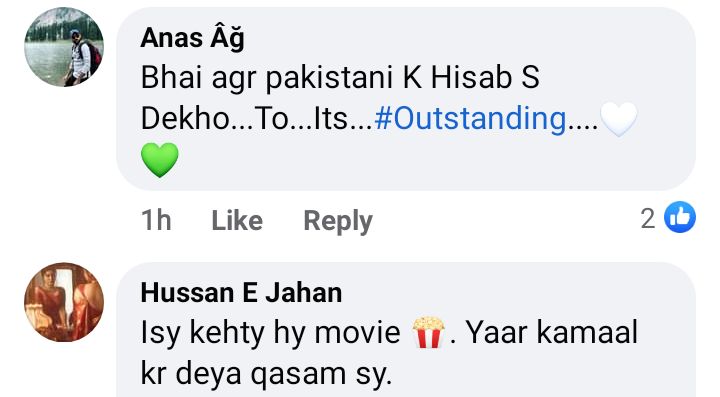Click the Anas Âğ commenter name
Image resolution: width=720 pixels, height=397 pixels.
pos(192,38)
